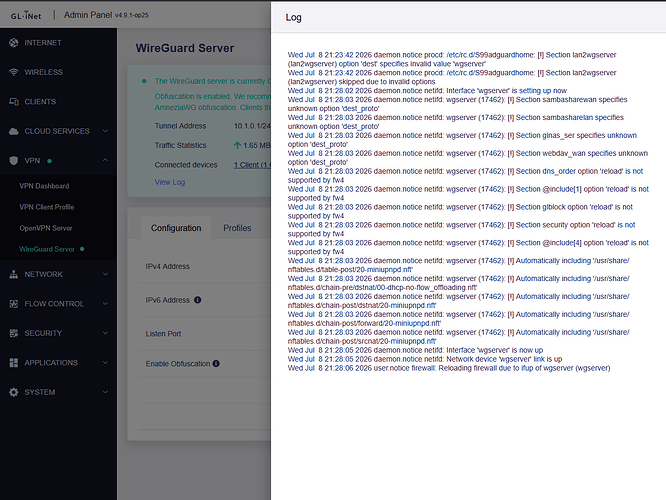Click the 'Enable Obfuscation' label
Image resolution: width=666 pixels, height=500 pixels.
(x=178, y=364)
